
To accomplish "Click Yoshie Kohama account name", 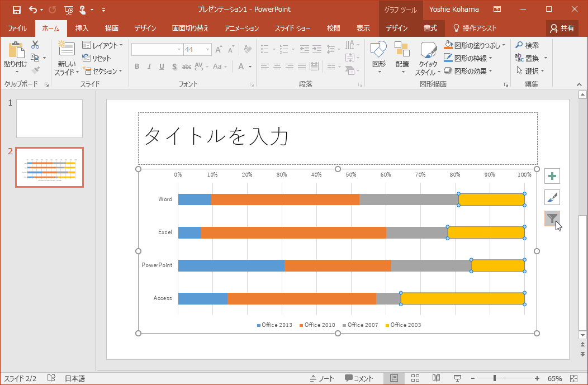I will (x=454, y=9).
